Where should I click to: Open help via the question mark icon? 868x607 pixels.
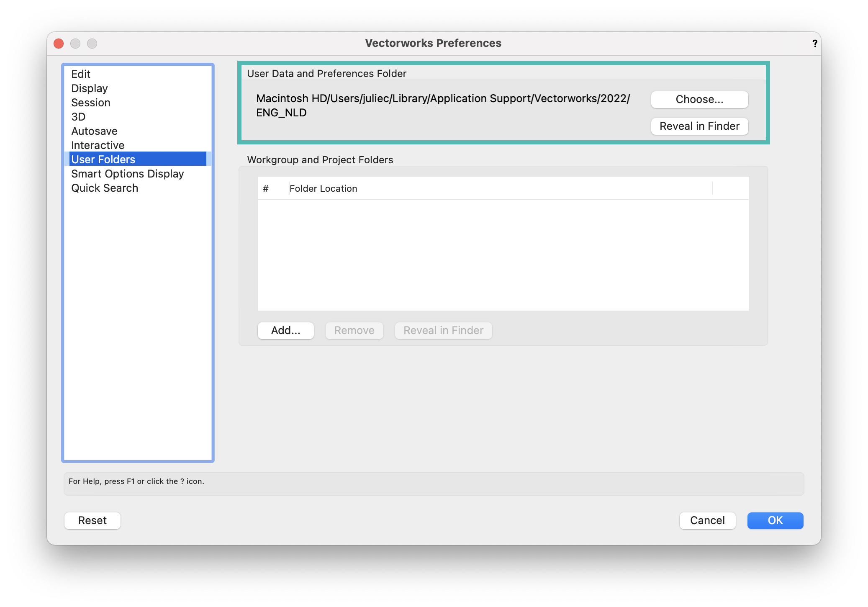(814, 44)
